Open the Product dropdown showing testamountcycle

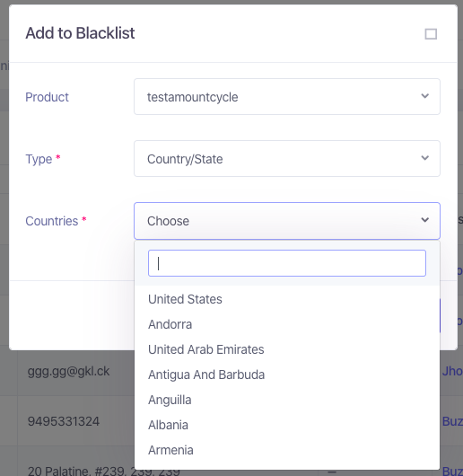pyautogui.click(x=287, y=96)
